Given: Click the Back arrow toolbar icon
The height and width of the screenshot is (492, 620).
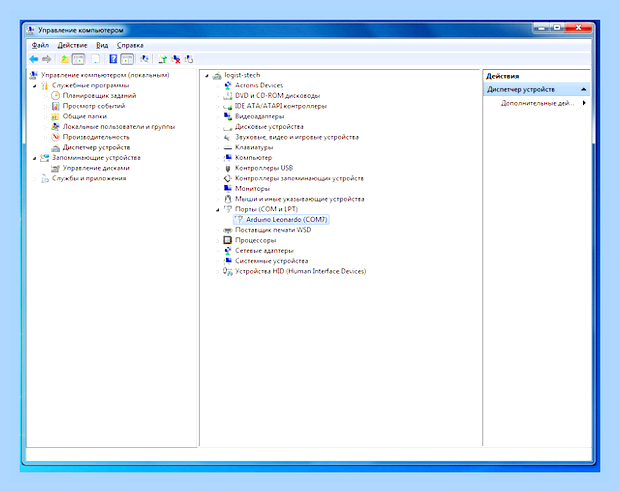Looking at the screenshot, I should point(34,59).
